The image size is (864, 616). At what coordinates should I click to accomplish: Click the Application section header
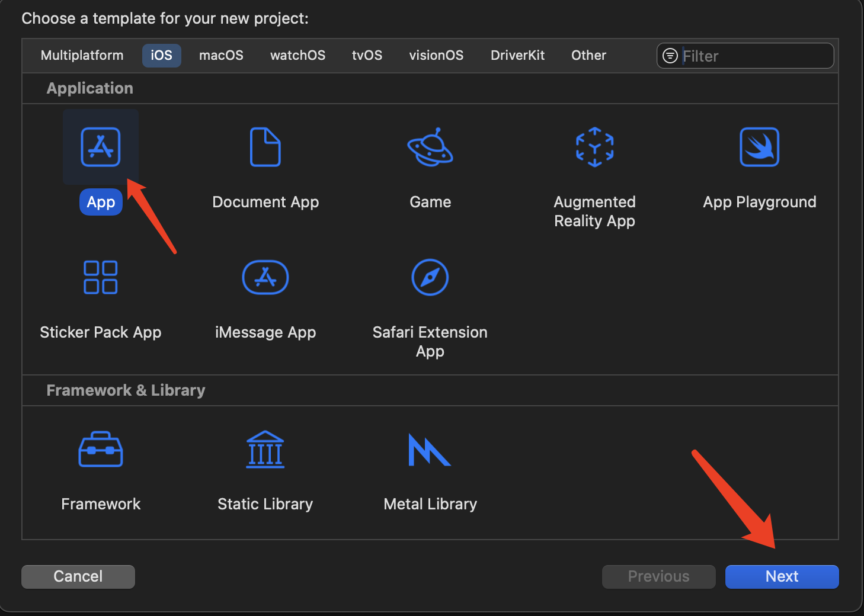90,88
